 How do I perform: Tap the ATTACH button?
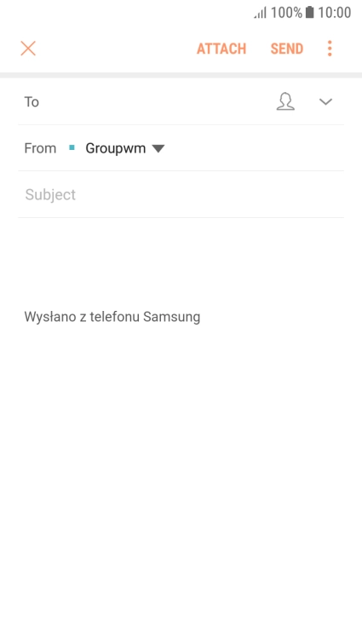point(221,49)
